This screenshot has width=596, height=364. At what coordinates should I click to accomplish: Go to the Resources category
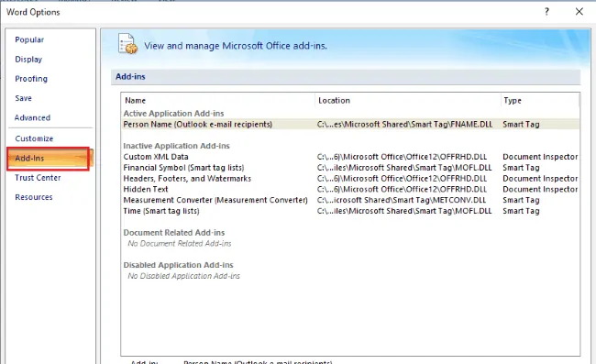[x=34, y=197]
